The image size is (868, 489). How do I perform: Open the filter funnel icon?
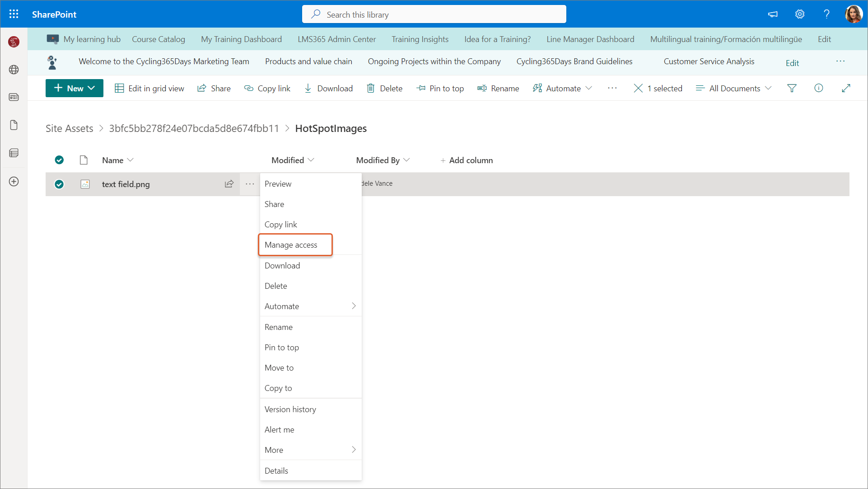pos(792,88)
